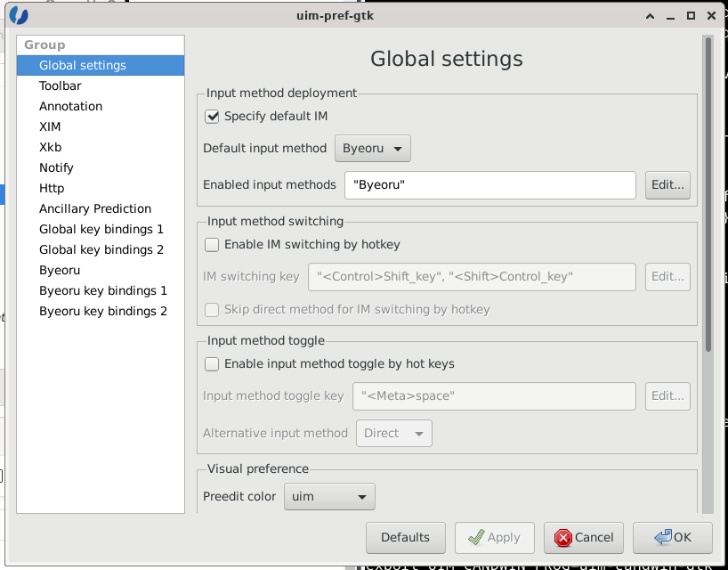This screenshot has width=728, height=570.
Task: Click the vertical scrollbar of settings pane
Action: [x=708, y=194]
